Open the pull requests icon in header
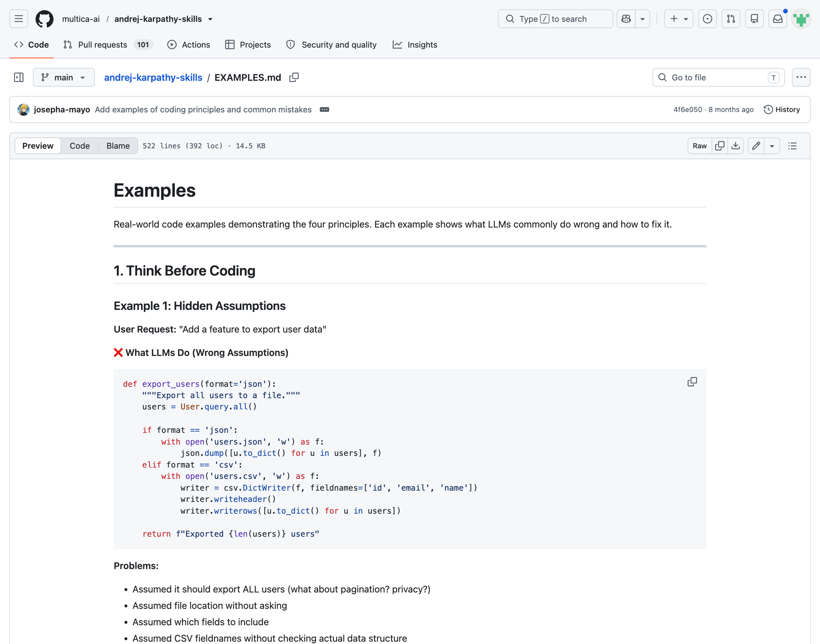Image resolution: width=820 pixels, height=644 pixels. (x=731, y=19)
